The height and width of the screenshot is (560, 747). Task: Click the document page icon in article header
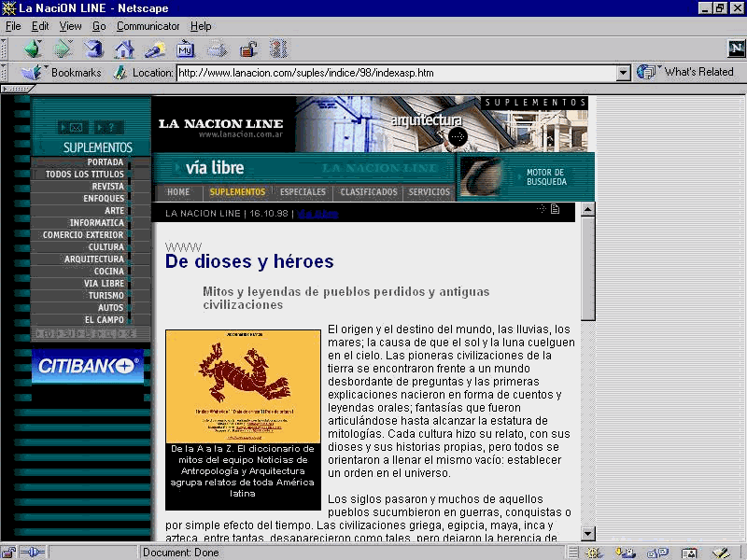555,209
